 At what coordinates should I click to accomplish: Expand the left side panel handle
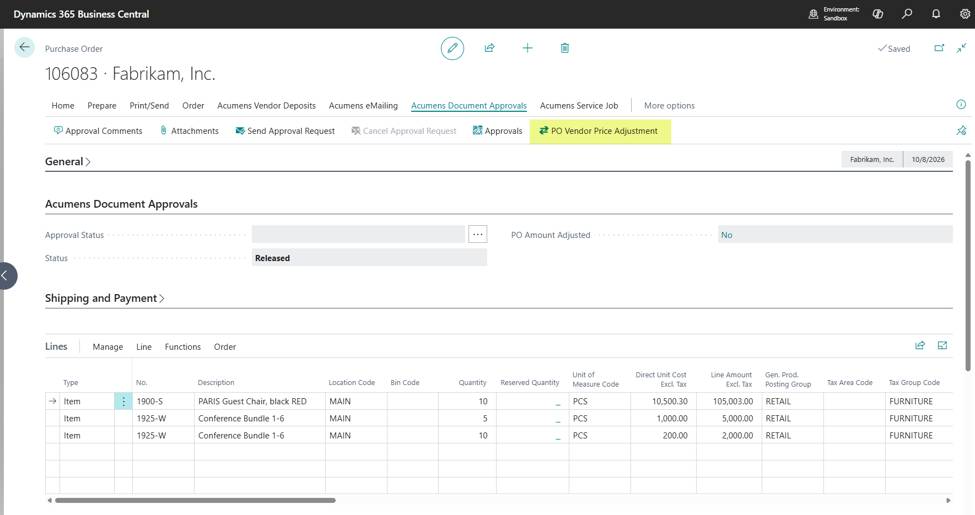coord(7,276)
